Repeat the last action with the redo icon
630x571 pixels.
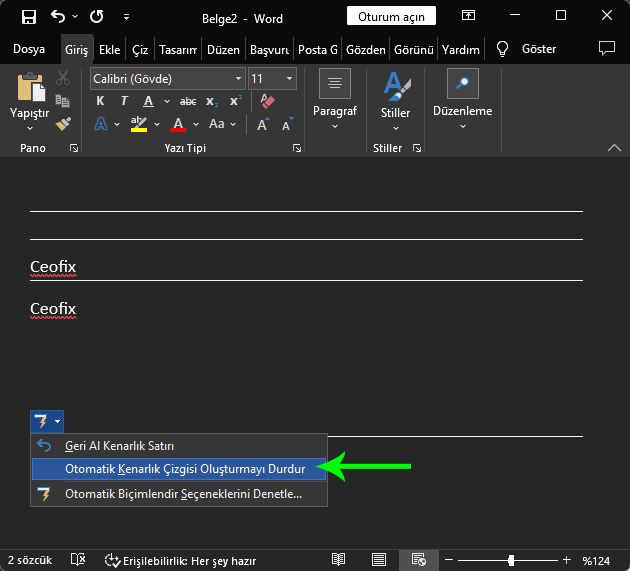point(96,17)
